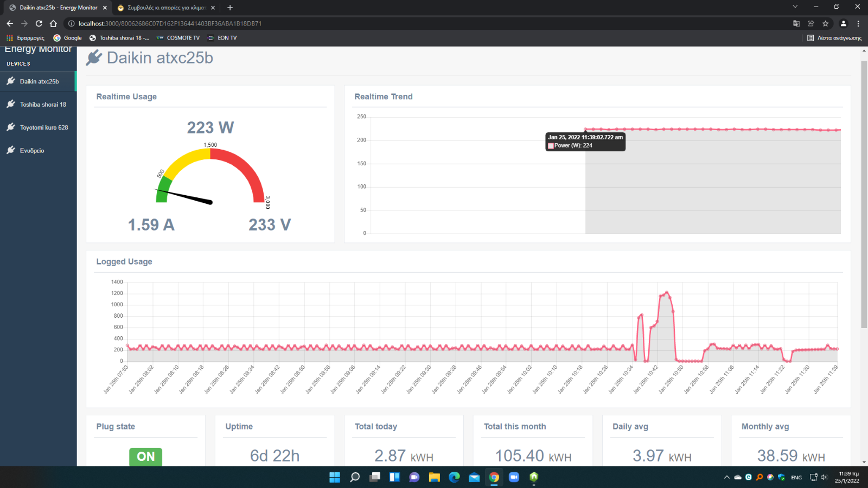The width and height of the screenshot is (868, 488).
Task: Open the Mail app on the taskbar
Action: (x=474, y=477)
